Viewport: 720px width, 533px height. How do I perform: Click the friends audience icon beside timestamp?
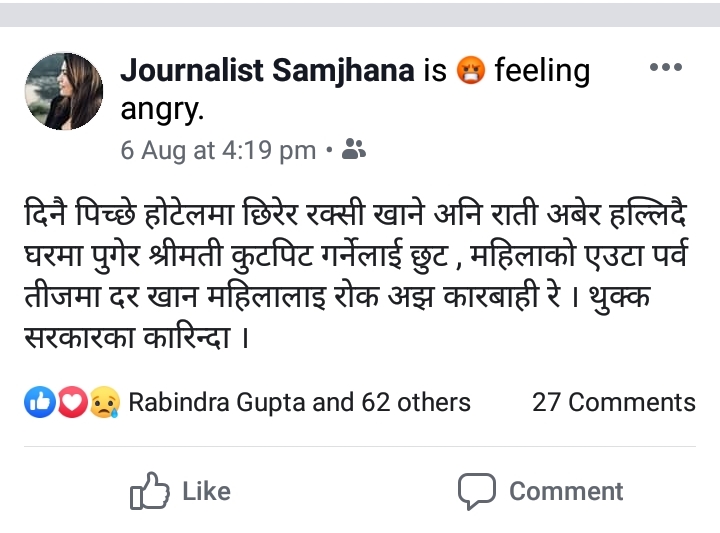click(354, 150)
